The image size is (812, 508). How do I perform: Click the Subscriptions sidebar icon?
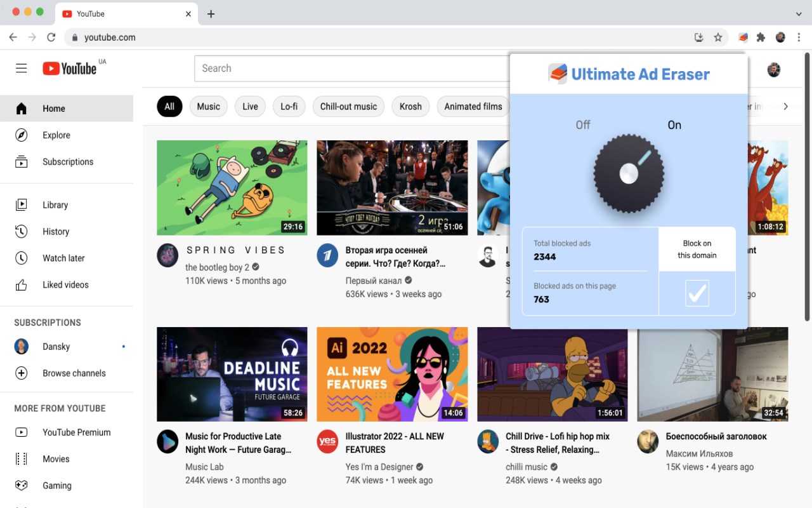coord(22,162)
